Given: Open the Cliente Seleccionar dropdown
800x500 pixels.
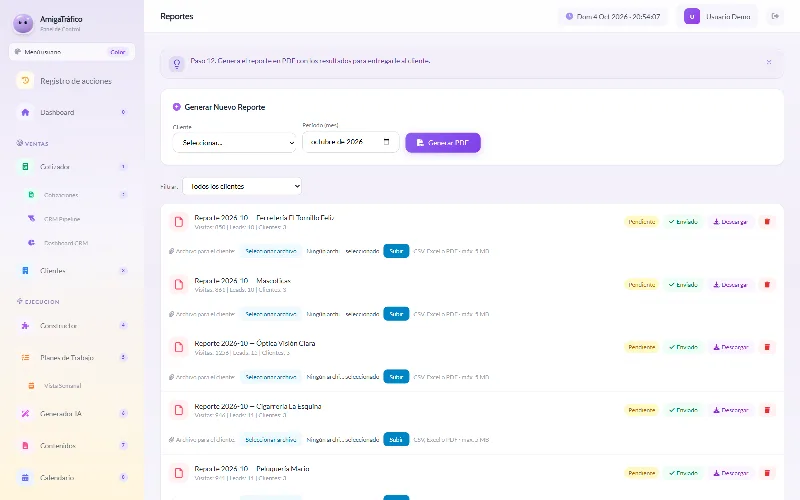Looking at the screenshot, I should point(234,143).
